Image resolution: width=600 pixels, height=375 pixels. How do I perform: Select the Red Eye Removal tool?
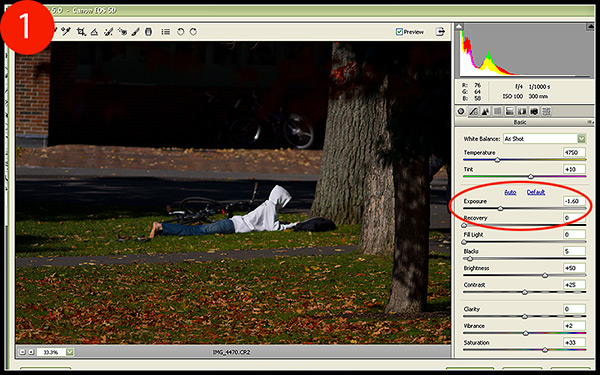[122, 32]
